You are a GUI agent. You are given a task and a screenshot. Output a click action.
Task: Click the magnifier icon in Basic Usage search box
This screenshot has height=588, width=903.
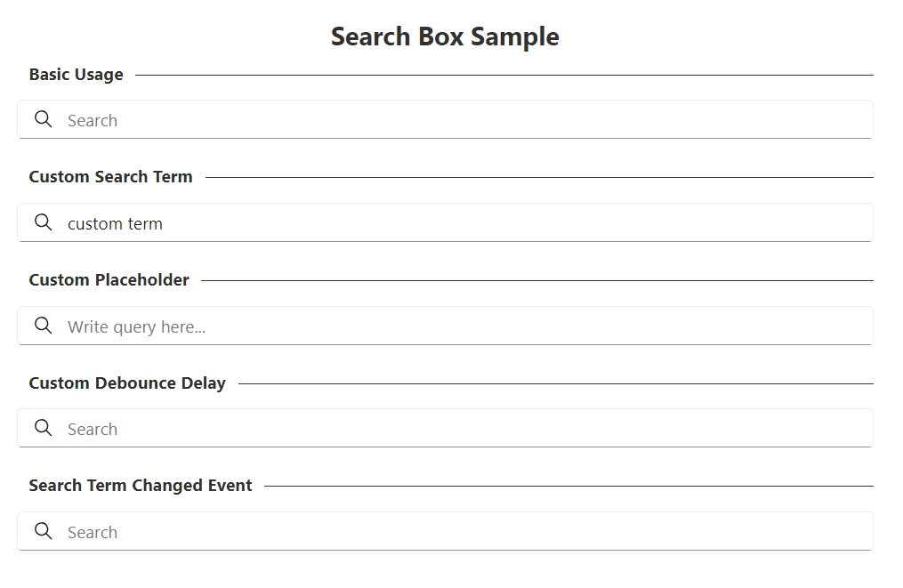coord(43,119)
